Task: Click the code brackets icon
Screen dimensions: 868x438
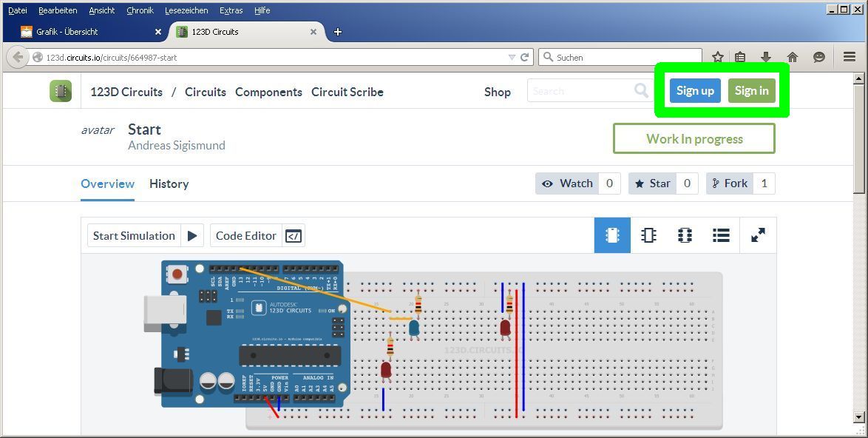Action: 294,236
